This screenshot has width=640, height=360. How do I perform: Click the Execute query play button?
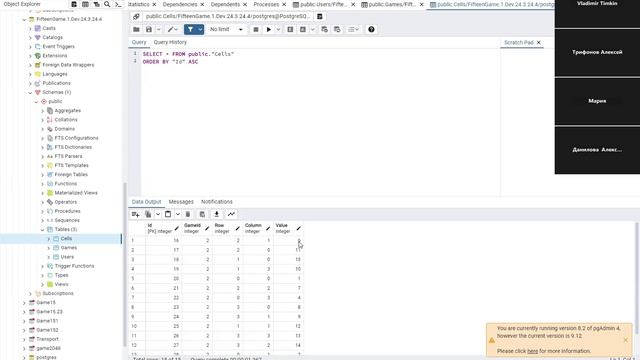click(269, 29)
